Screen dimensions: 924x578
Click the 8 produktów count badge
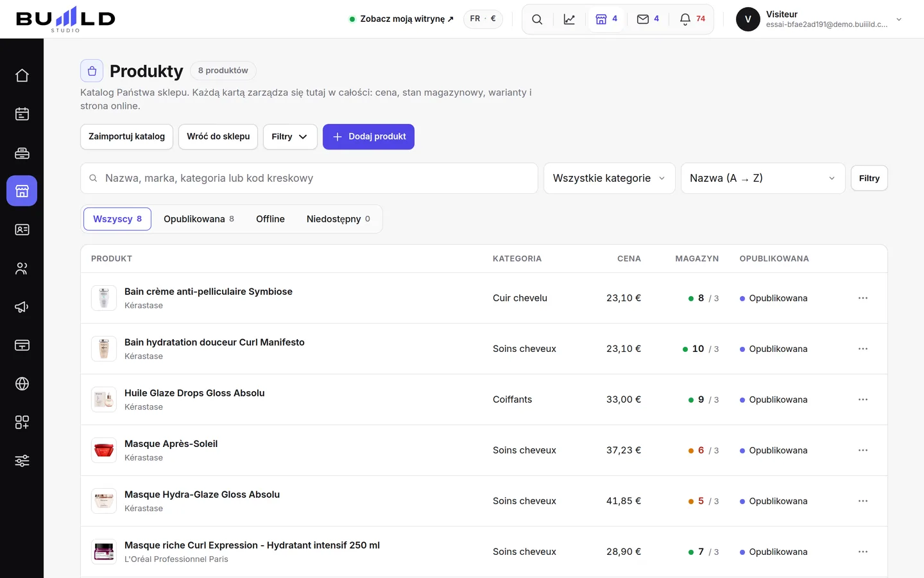[223, 71]
